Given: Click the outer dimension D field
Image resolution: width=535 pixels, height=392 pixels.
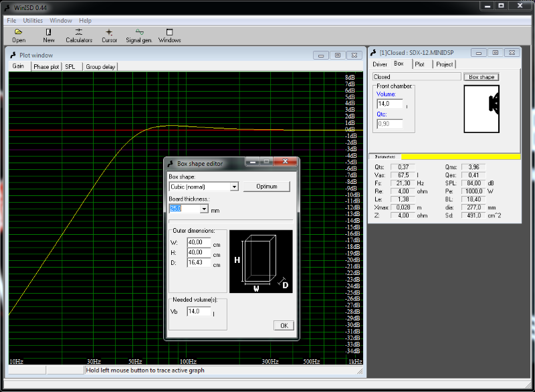Looking at the screenshot, I should click(199, 263).
